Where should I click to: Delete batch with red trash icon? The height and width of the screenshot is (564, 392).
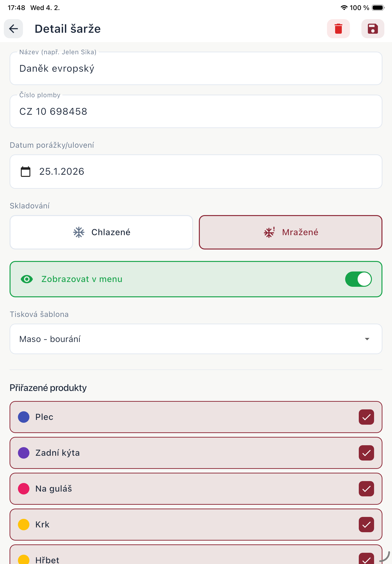click(x=338, y=29)
